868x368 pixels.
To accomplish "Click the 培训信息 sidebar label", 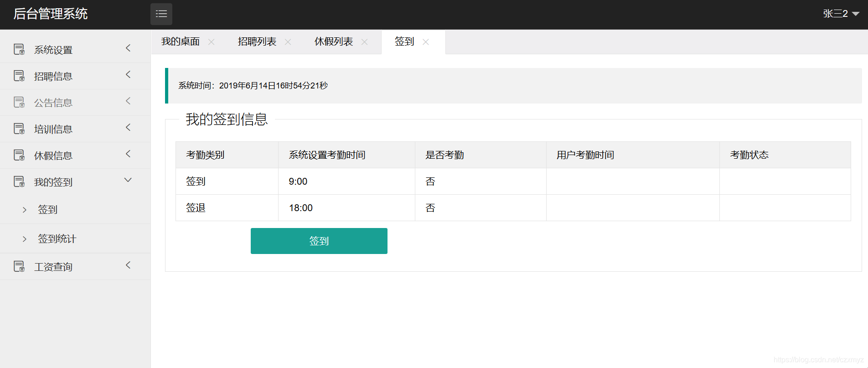I will 53,129.
